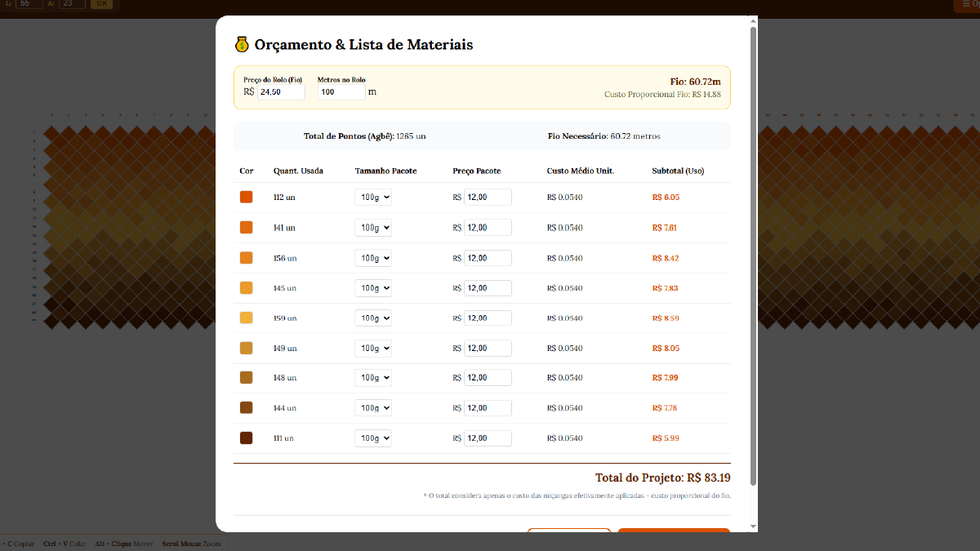Open package size dropdown for the 159 un row

click(373, 318)
